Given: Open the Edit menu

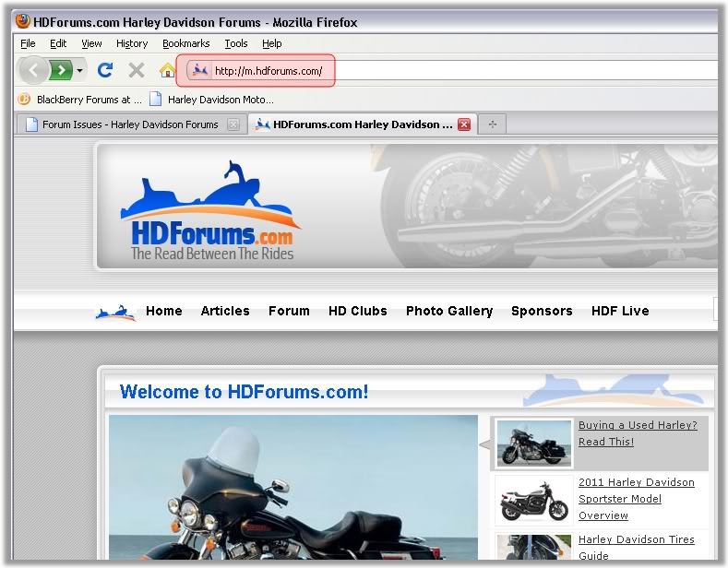Looking at the screenshot, I should 58,43.
